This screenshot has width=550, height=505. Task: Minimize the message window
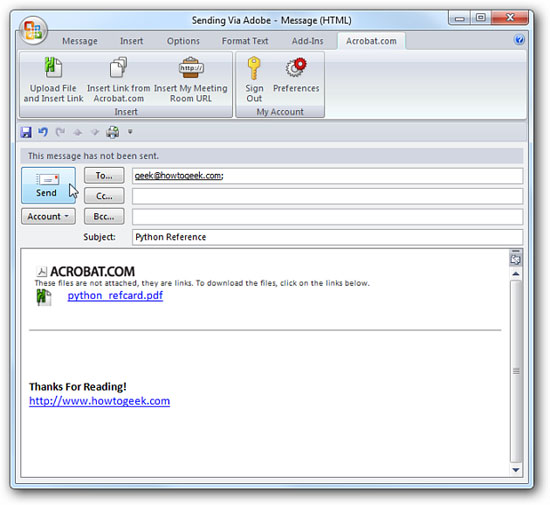click(460, 18)
